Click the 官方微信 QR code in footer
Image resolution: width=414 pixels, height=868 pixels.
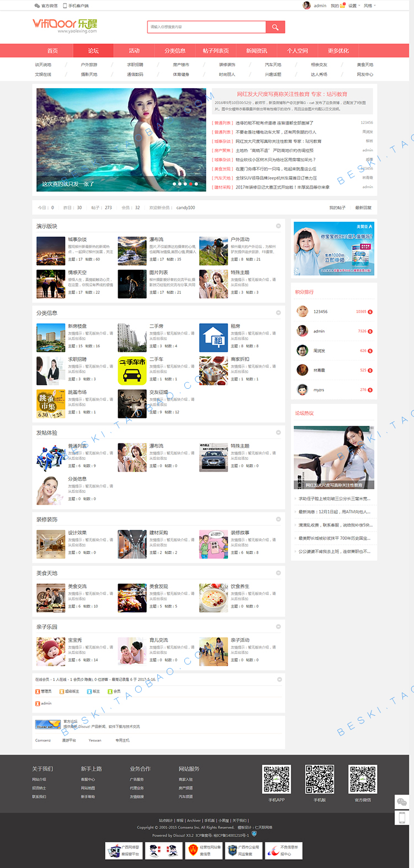point(363,779)
